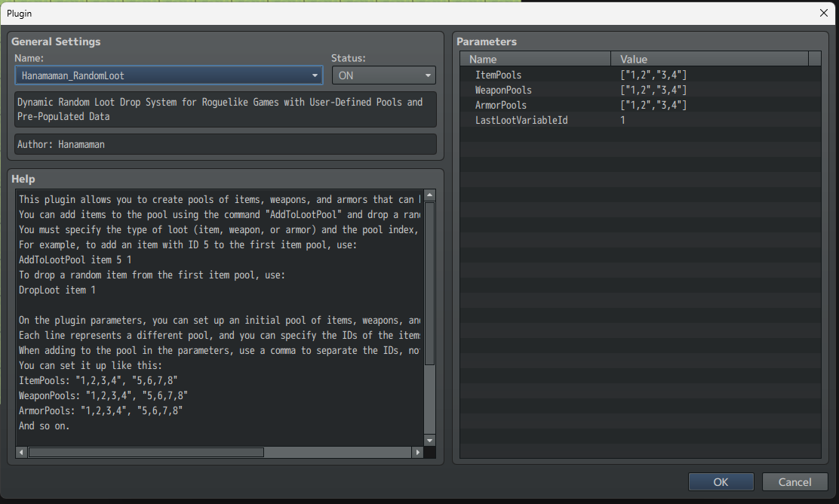
Task: Click the Author: Hanamaman field
Action: click(x=226, y=144)
